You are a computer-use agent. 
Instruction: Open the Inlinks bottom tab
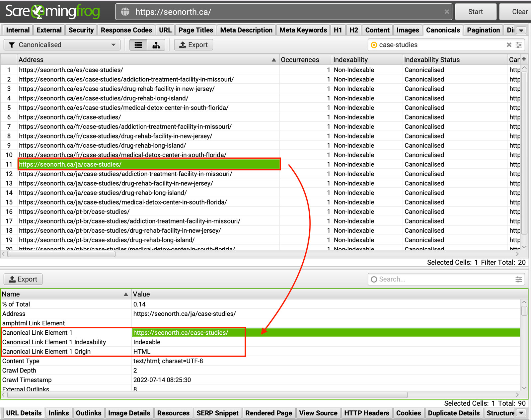[59, 413]
